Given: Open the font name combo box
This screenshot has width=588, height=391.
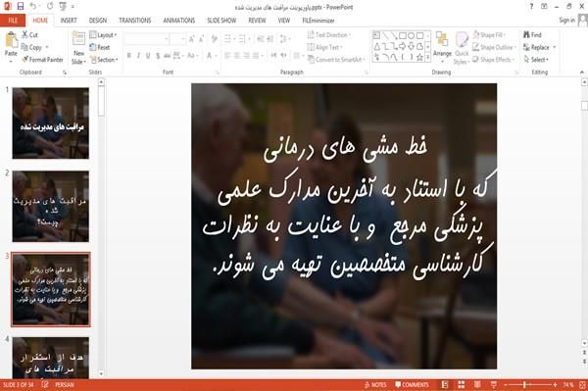Looking at the screenshot, I should pos(146,38).
